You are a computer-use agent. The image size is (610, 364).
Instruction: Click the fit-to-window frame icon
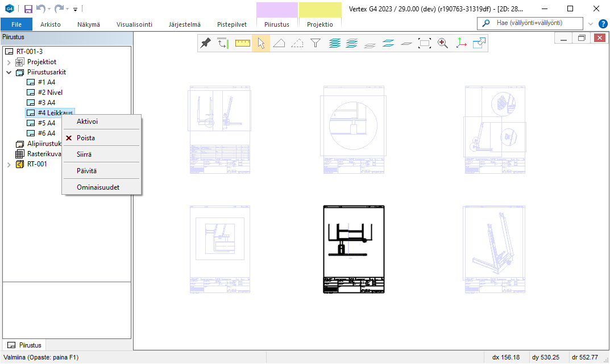(x=425, y=43)
